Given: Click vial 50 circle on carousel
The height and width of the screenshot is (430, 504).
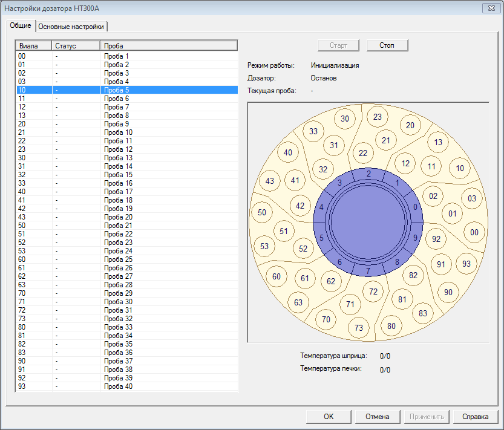Looking at the screenshot, I should coord(262,212).
